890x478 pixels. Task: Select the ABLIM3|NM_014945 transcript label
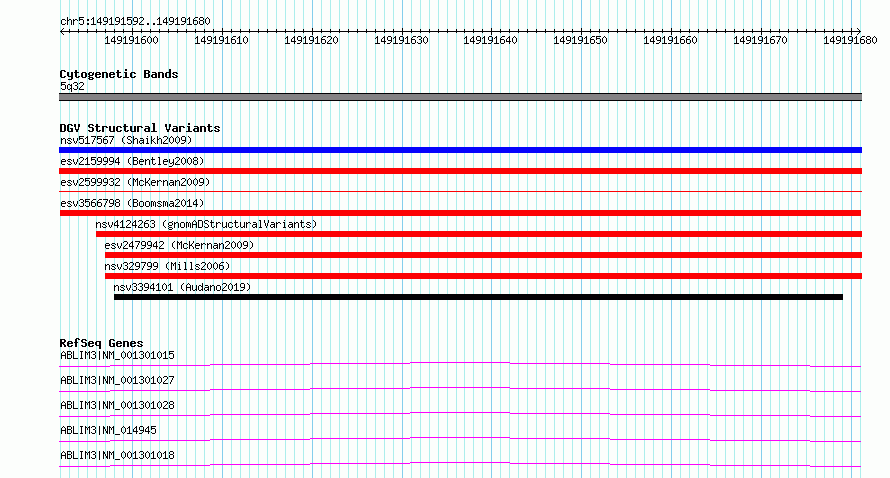(x=108, y=430)
